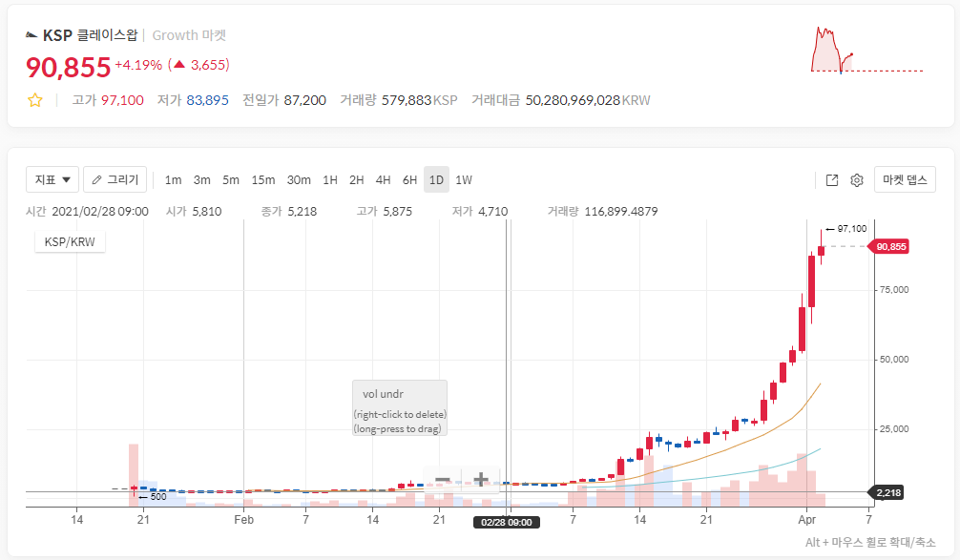Image resolution: width=960 pixels, height=560 pixels.
Task: Click the vol undr chart annotation
Action: click(400, 408)
